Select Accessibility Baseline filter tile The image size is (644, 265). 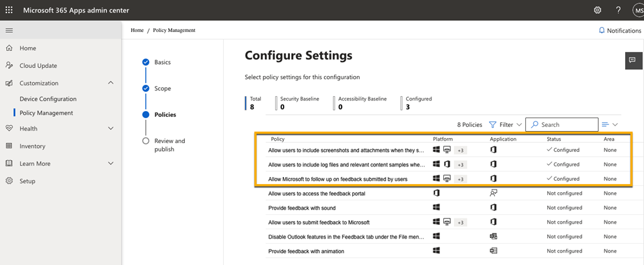click(360, 104)
